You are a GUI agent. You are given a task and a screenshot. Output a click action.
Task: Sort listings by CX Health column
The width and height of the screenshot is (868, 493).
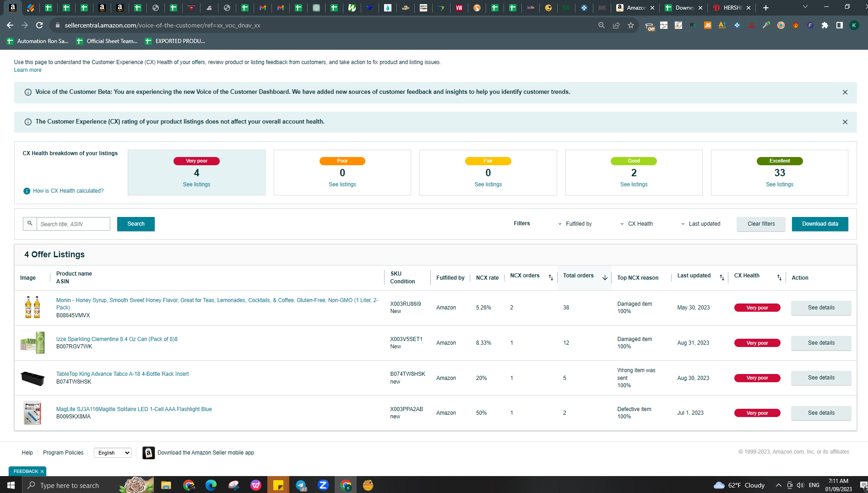click(779, 277)
